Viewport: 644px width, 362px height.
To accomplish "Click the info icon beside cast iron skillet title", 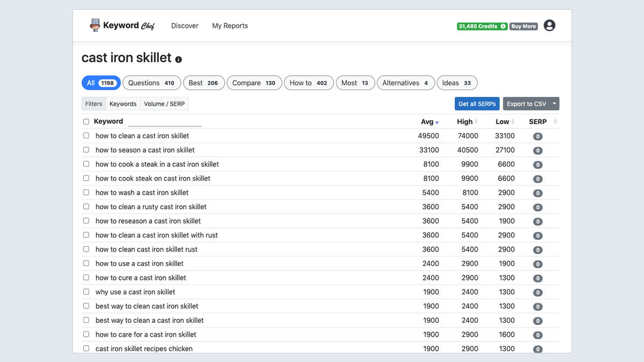I will [x=179, y=60].
